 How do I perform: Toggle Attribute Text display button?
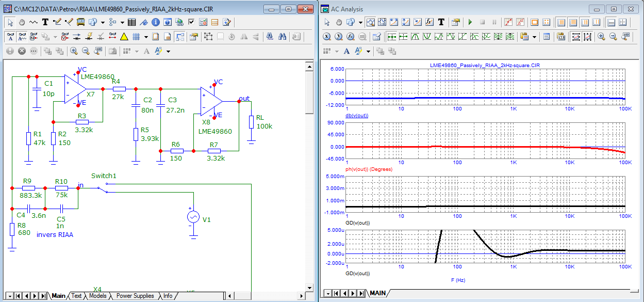10,37
